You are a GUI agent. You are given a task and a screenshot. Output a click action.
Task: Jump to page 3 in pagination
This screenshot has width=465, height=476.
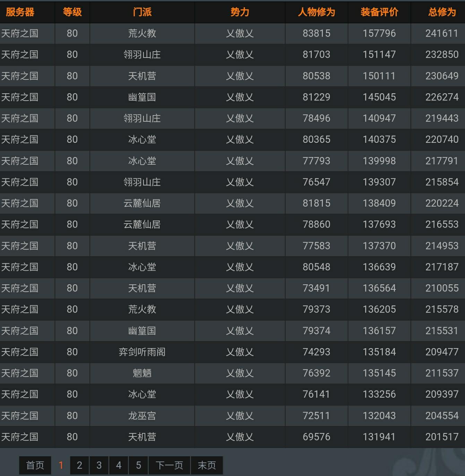coord(99,465)
